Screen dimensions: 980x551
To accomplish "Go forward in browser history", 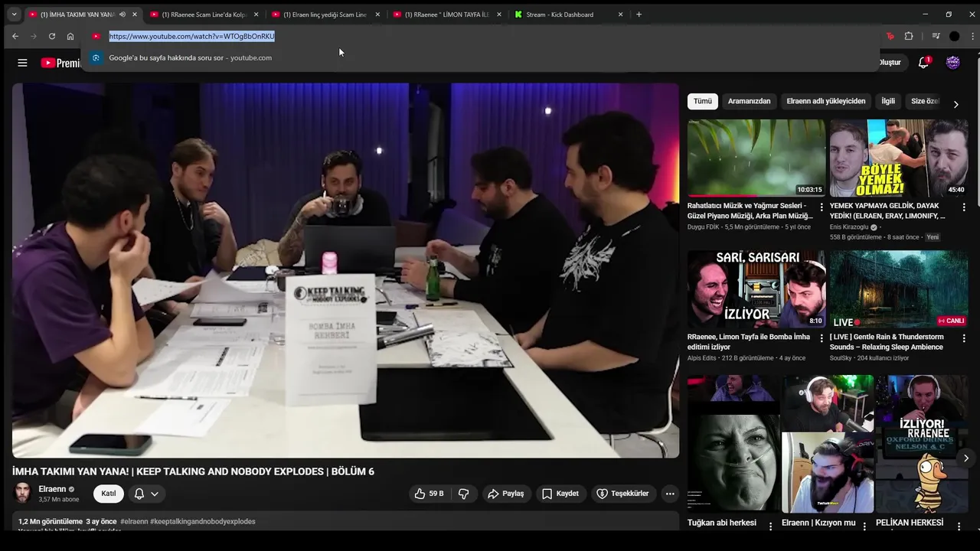I will pos(34,36).
